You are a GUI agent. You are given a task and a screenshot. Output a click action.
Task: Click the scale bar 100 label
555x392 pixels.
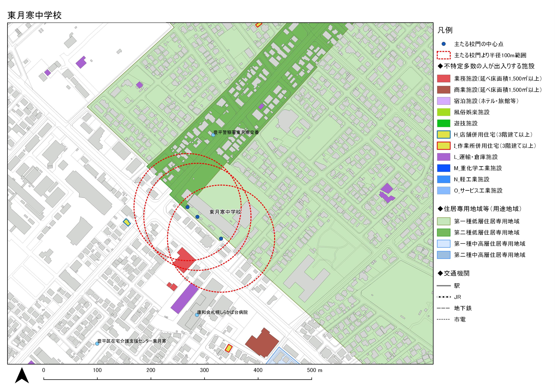coord(97,370)
